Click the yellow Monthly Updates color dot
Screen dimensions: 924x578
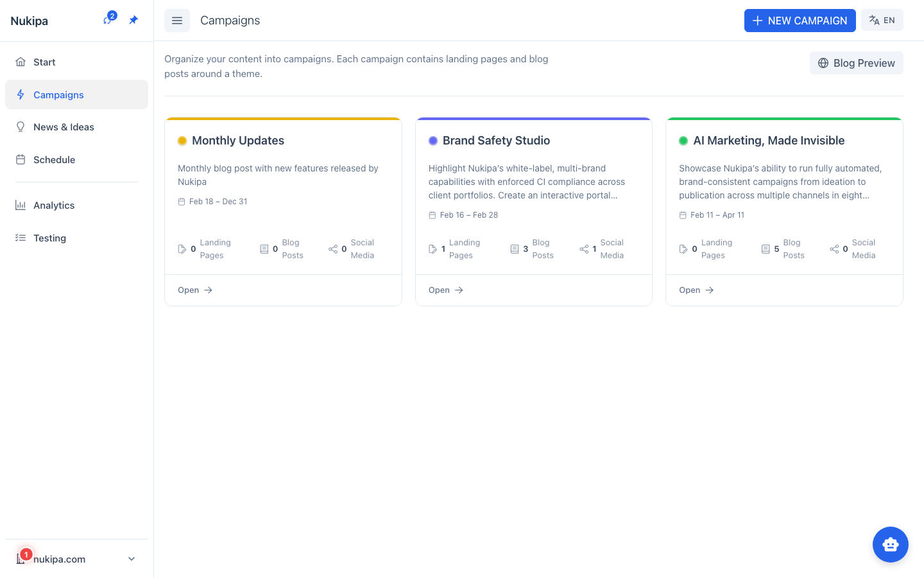coord(182,141)
